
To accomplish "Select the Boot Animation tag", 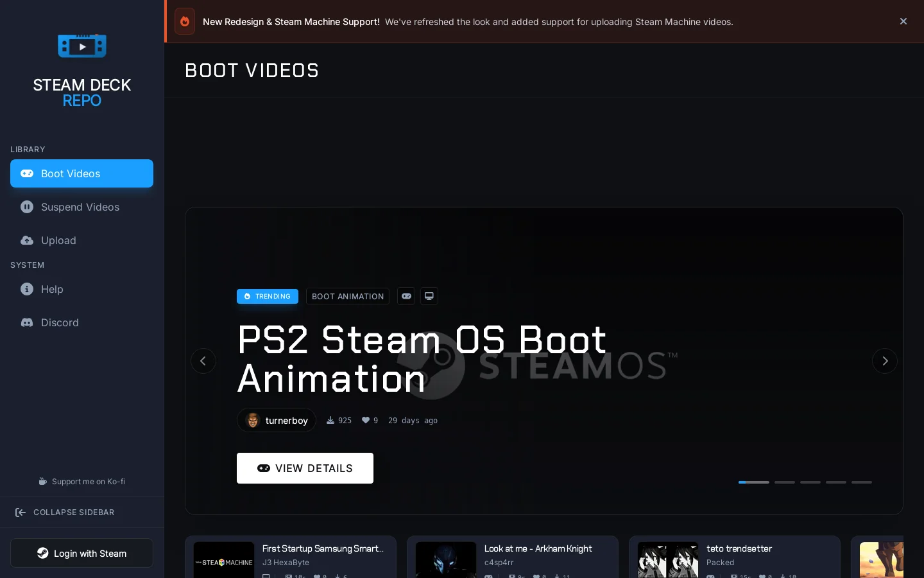I will pos(348,296).
